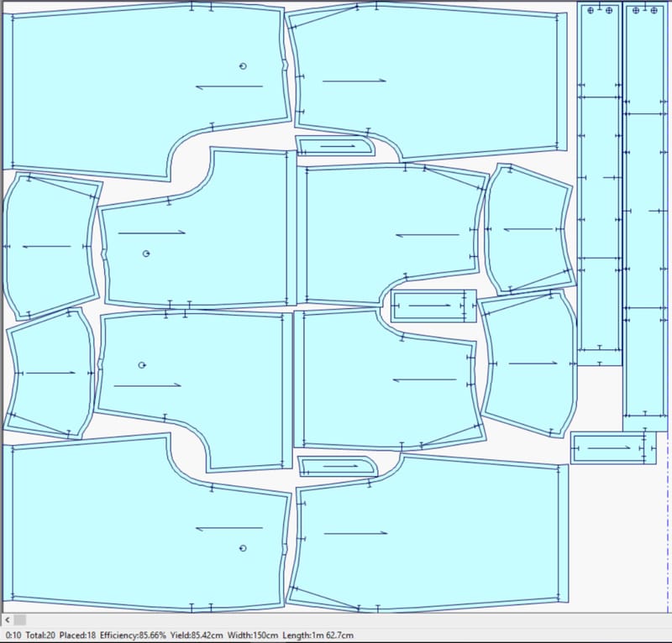Select the upper sleeve piece on the far left
Image resolution: width=672 pixels, height=643 pixels.
tap(49, 246)
